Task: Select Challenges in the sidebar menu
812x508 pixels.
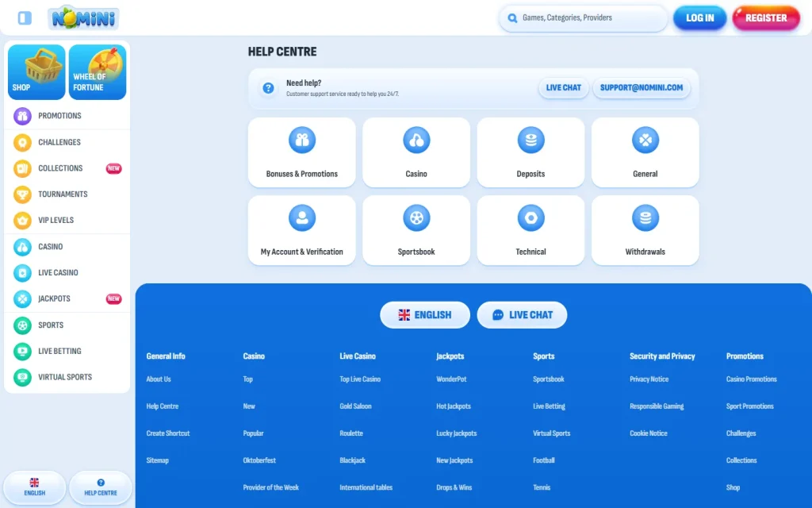Action: pyautogui.click(x=67, y=143)
